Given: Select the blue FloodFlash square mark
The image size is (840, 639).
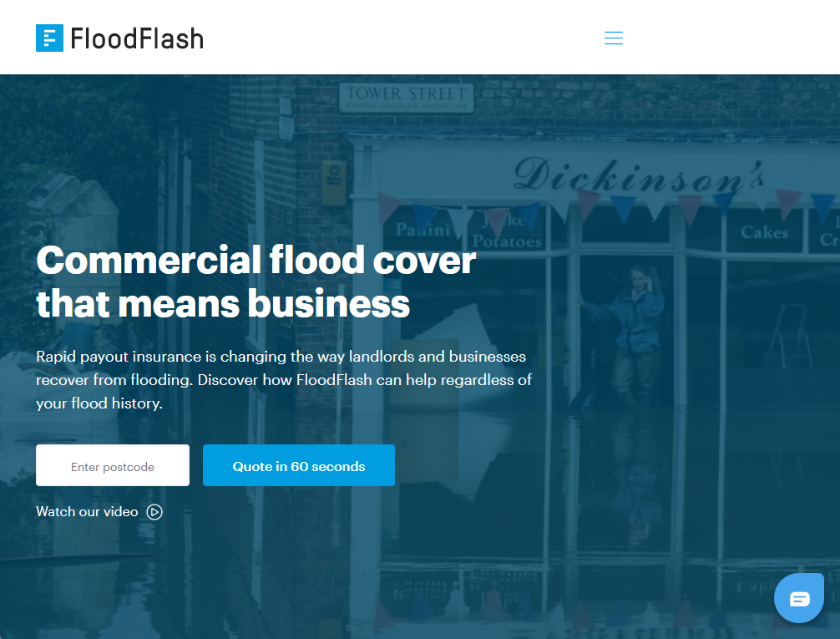Looking at the screenshot, I should [50, 37].
